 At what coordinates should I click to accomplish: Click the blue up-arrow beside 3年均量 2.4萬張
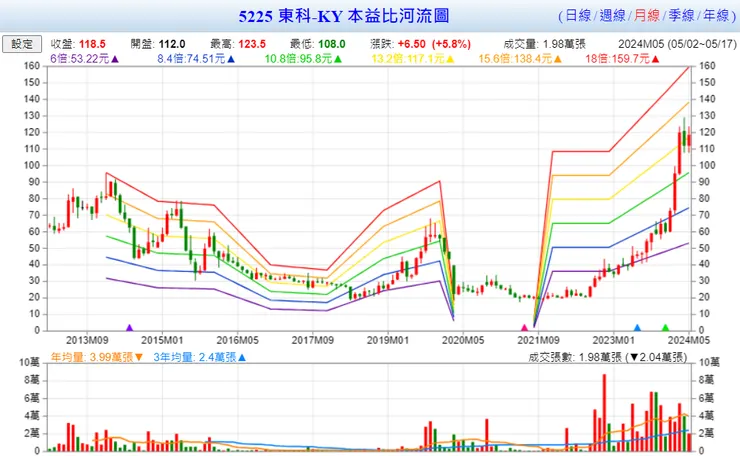(x=242, y=357)
